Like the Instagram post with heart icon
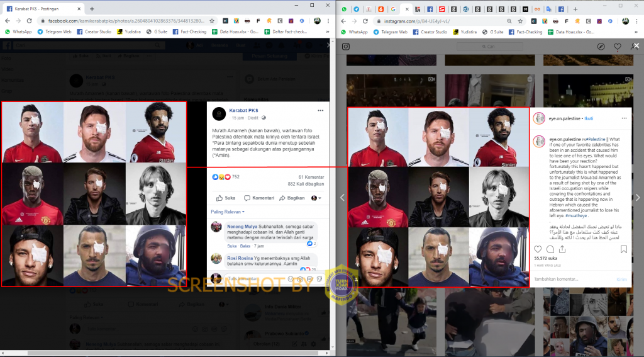Viewport: 644px width, 357px height. click(x=538, y=249)
